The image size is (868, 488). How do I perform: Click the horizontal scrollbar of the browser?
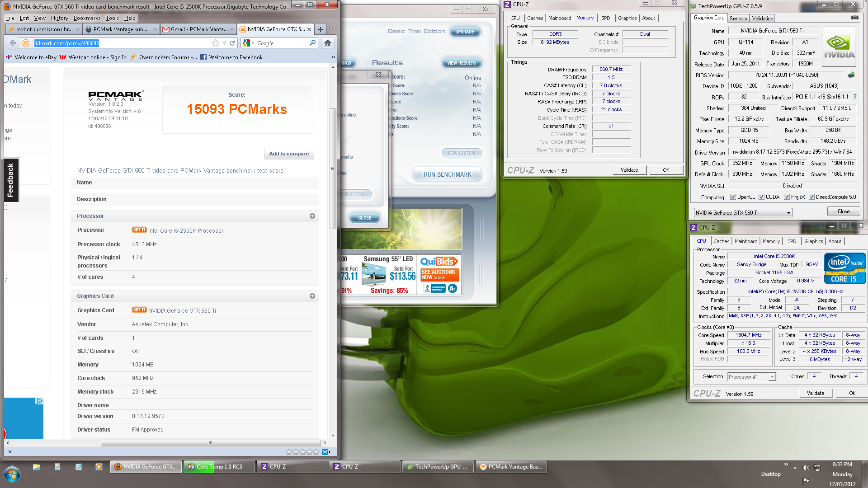211,443
